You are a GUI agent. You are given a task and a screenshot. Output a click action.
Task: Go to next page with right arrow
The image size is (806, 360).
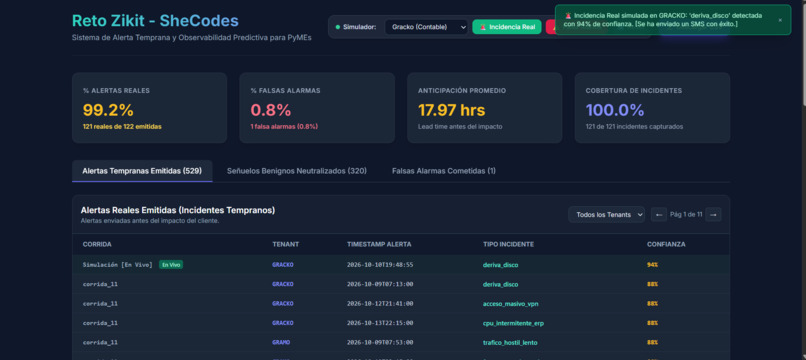pyautogui.click(x=713, y=214)
